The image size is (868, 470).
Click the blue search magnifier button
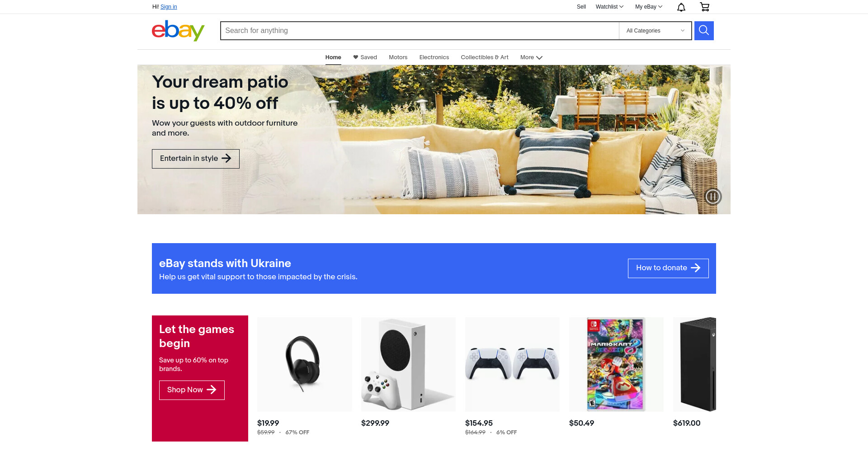point(704,31)
